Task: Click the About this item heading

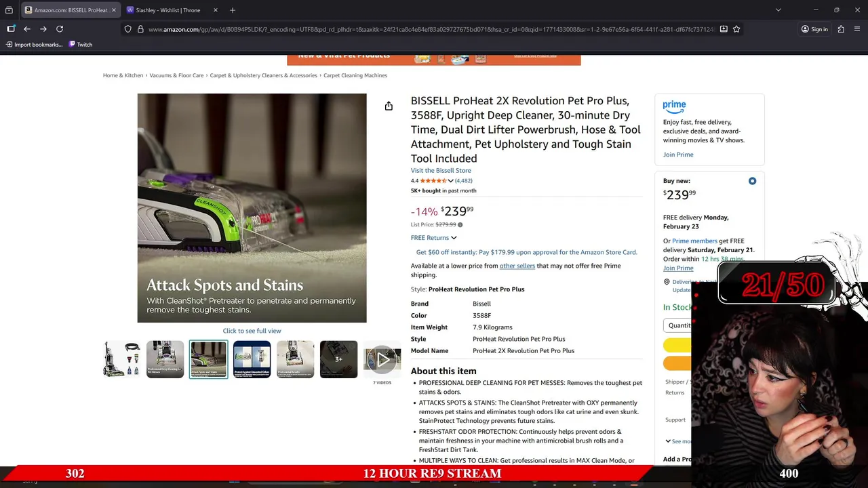Action: point(443,371)
